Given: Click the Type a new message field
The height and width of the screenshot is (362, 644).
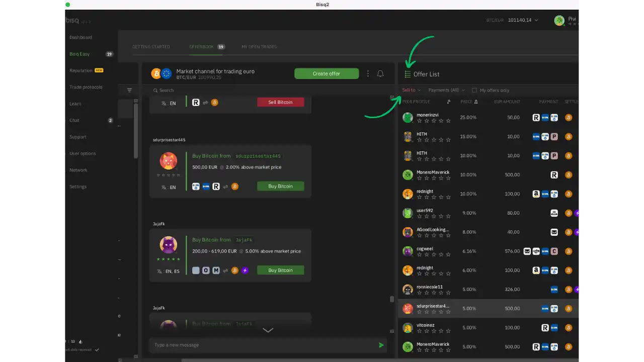Looking at the screenshot, I should [262, 345].
